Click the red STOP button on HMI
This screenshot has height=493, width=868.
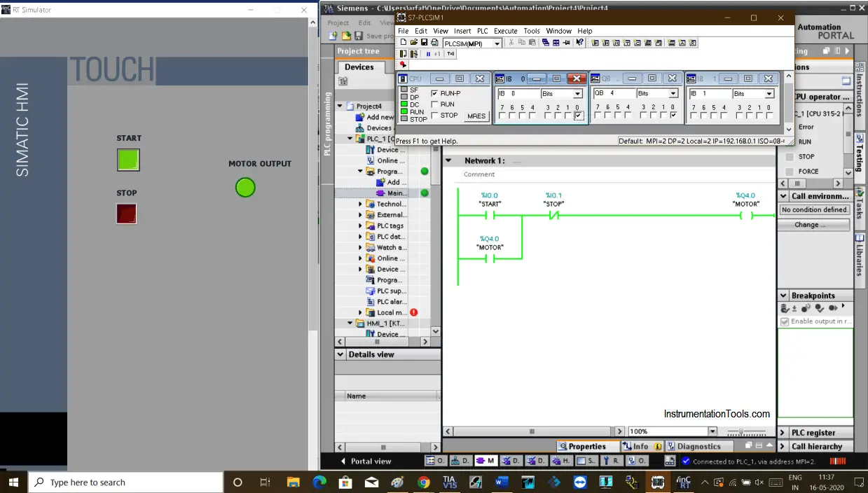click(x=127, y=214)
